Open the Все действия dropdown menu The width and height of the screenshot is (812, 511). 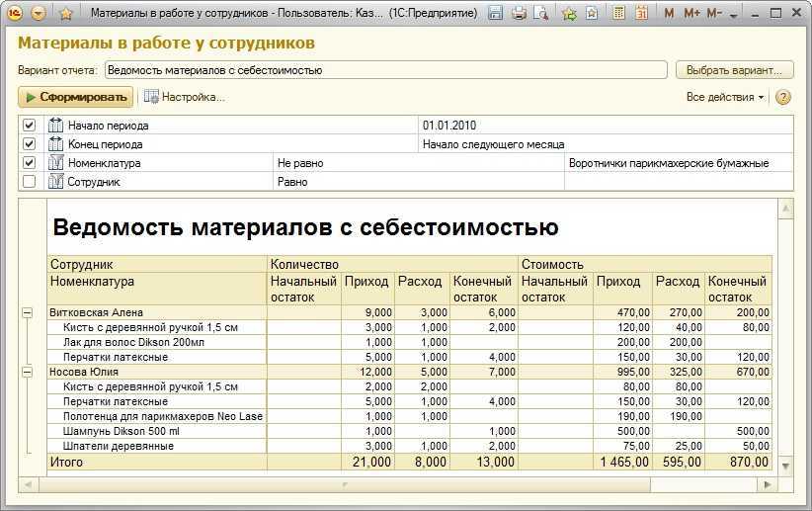click(x=725, y=97)
